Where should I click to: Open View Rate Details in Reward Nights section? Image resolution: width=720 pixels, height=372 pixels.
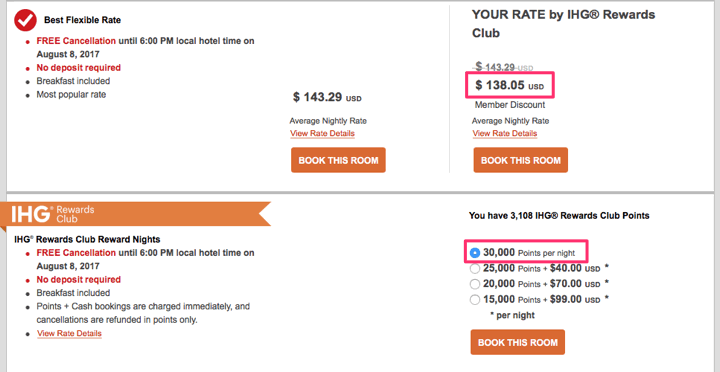tap(69, 333)
